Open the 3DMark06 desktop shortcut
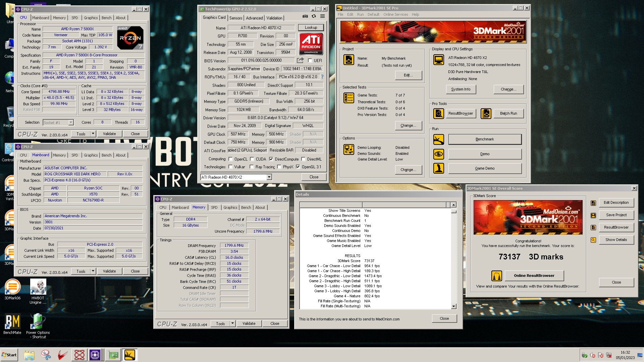The image size is (644, 362). 12,290
